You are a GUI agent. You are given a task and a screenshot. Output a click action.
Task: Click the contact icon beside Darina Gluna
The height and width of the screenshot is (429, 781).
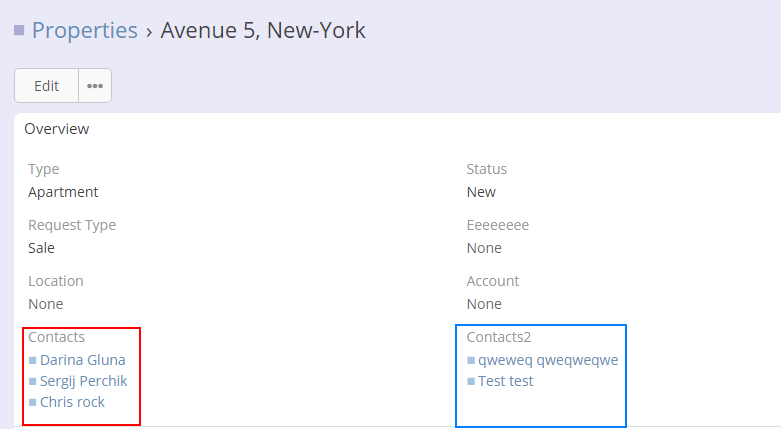click(x=32, y=360)
